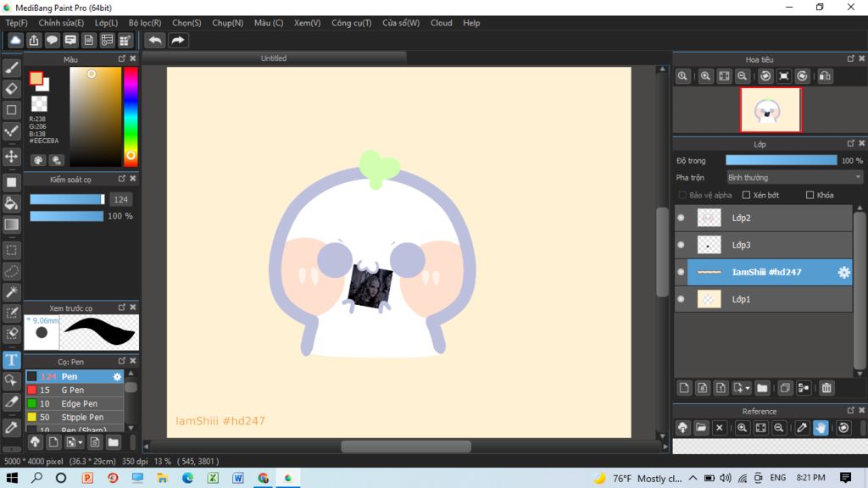This screenshot has width=868, height=488.
Task: Enable the Khóa lock checkbox
Action: tap(810, 196)
